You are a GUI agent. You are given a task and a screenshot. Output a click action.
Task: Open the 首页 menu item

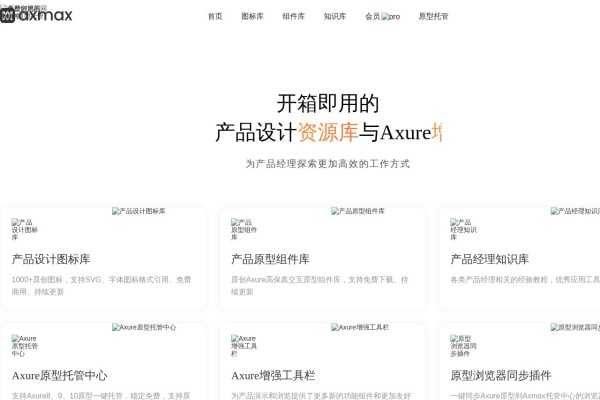[x=215, y=16]
